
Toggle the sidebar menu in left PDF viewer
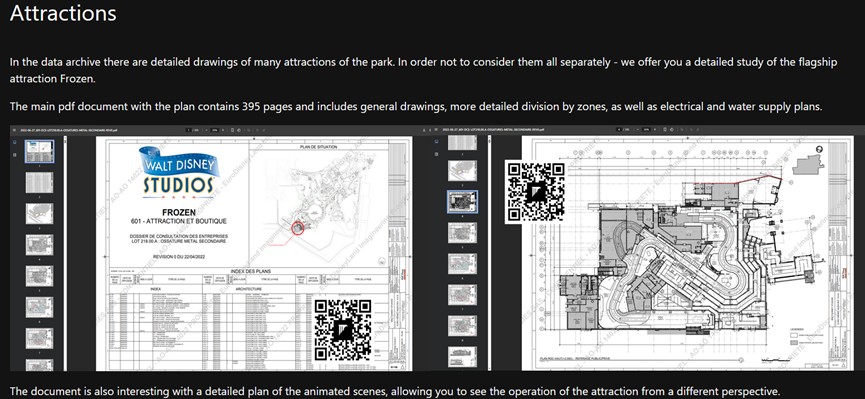14,130
